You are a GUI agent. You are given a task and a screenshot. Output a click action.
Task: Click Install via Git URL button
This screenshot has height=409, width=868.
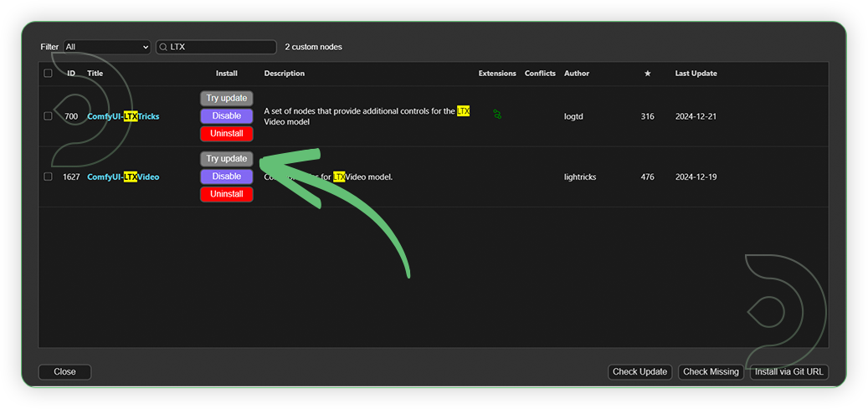[788, 372]
